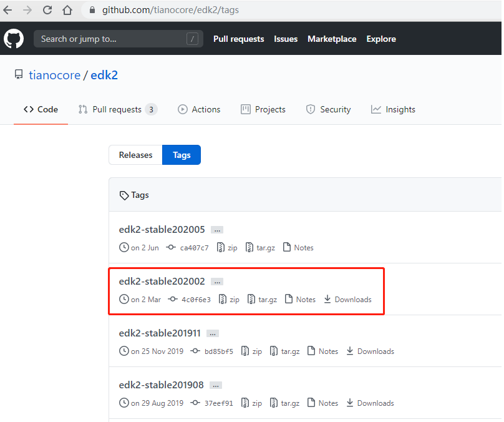This screenshot has width=504, height=422.
Task: Download zip for edk2-stable202002
Action: (x=229, y=300)
